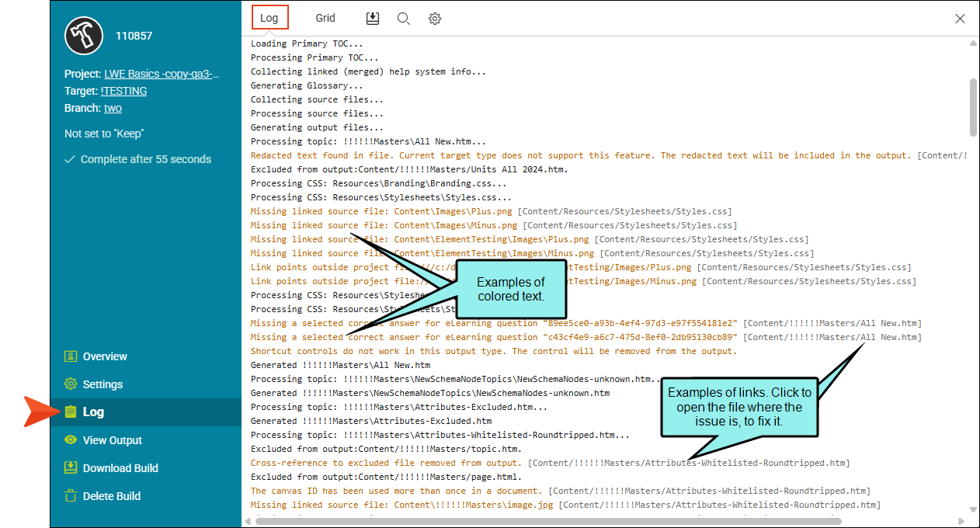Select Delete Build

(112, 496)
